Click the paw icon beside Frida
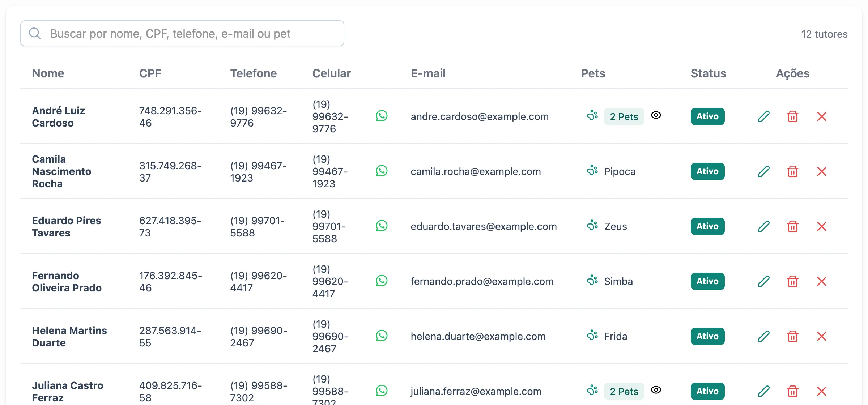This screenshot has height=405, width=868. 592,335
